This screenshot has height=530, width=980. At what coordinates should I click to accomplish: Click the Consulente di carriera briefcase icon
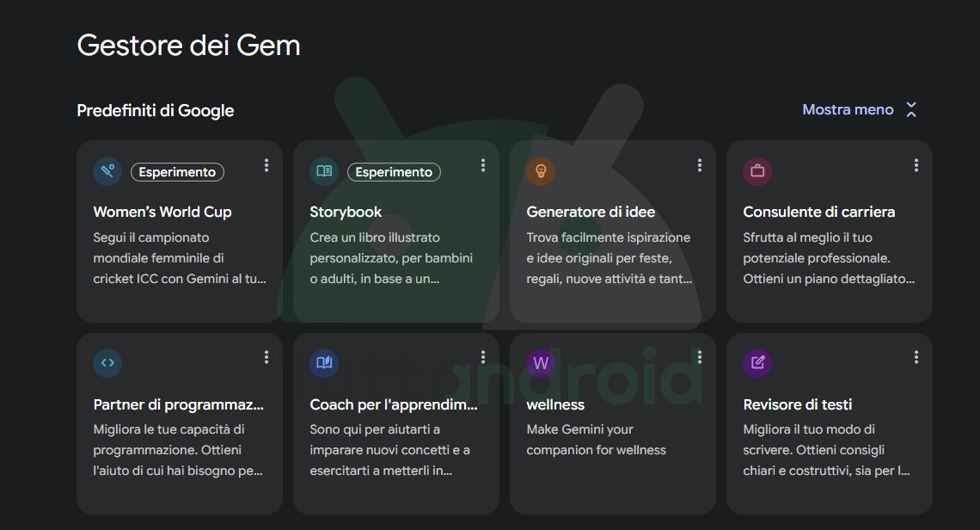[x=757, y=171]
